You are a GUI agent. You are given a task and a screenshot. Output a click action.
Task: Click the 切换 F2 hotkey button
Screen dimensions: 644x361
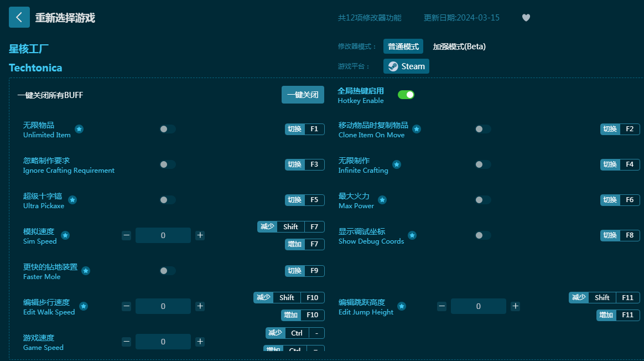tap(620, 129)
